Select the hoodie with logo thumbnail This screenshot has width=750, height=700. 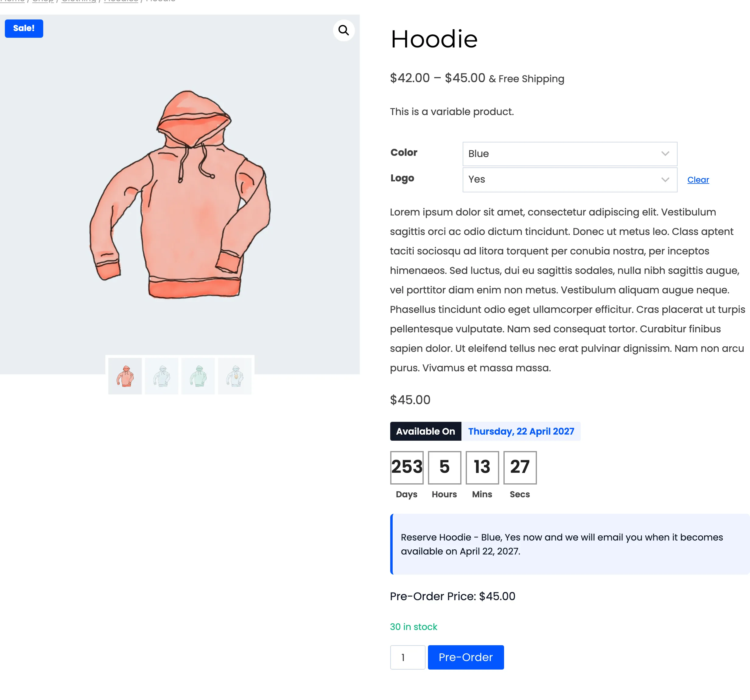235,376
